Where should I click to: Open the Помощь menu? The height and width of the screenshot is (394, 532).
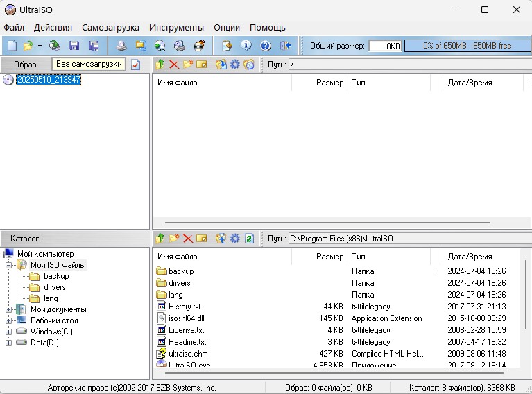[x=267, y=28]
